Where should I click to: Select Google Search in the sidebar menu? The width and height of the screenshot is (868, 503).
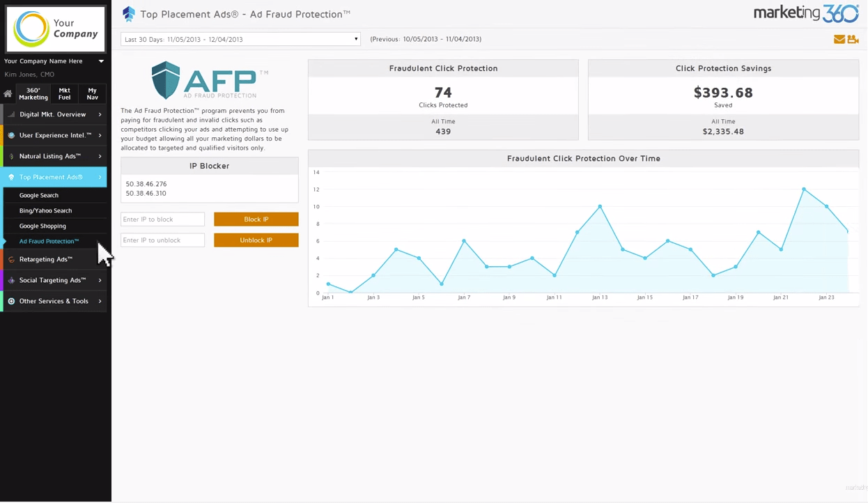pos(39,195)
